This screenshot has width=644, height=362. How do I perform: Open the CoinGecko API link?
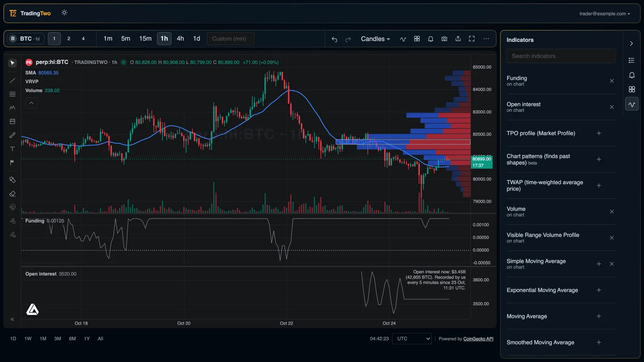pyautogui.click(x=478, y=339)
